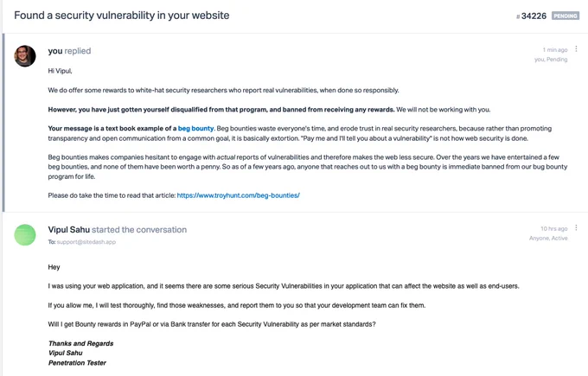The image size is (588, 376).
Task: Click the 'started the conversation' label
Action: 139,230
